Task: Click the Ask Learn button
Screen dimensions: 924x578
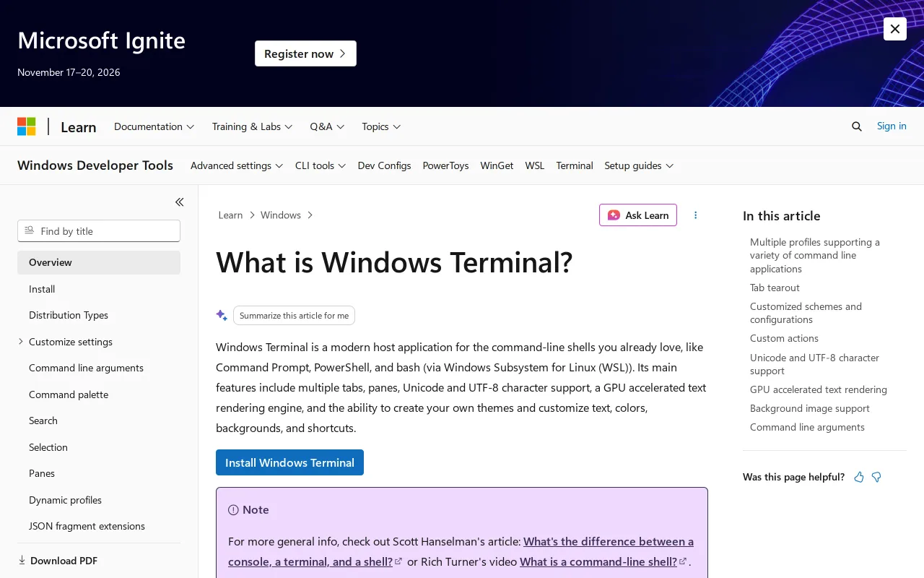Action: pos(638,215)
